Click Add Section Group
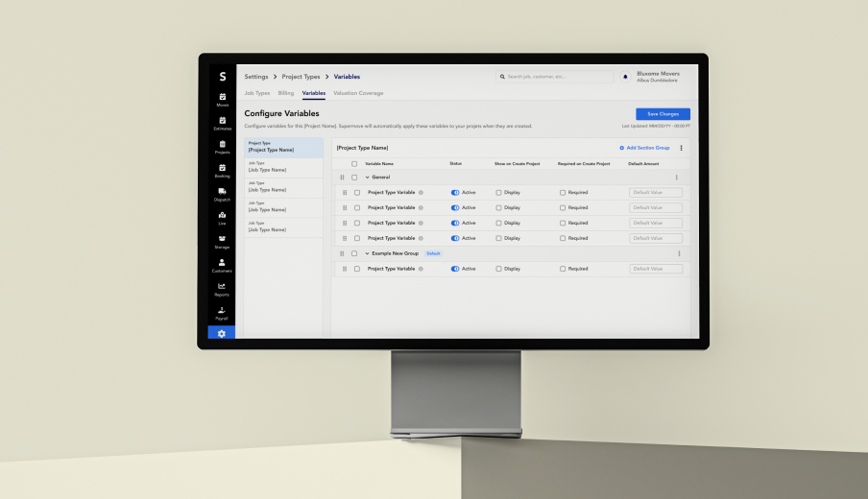Screen dimensions: 868x499 tap(644, 148)
